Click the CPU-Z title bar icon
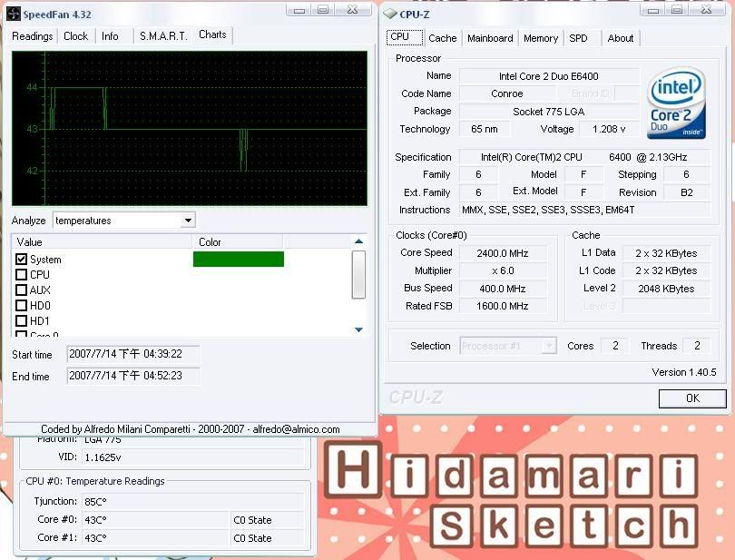 [x=390, y=15]
